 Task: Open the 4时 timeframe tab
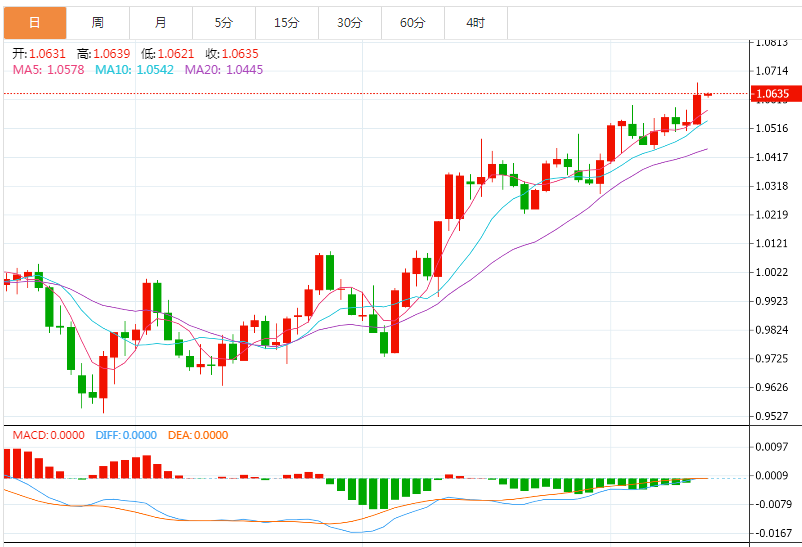pyautogui.click(x=476, y=23)
